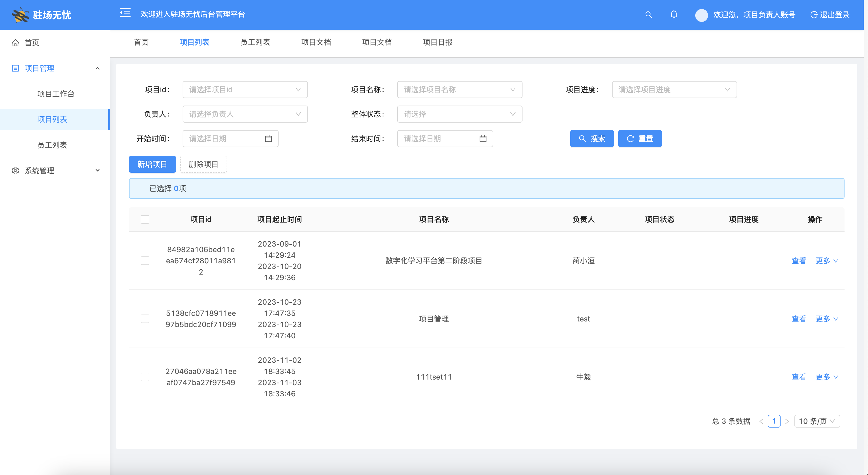
Task: Click the 新增项目 button
Action: tap(152, 164)
